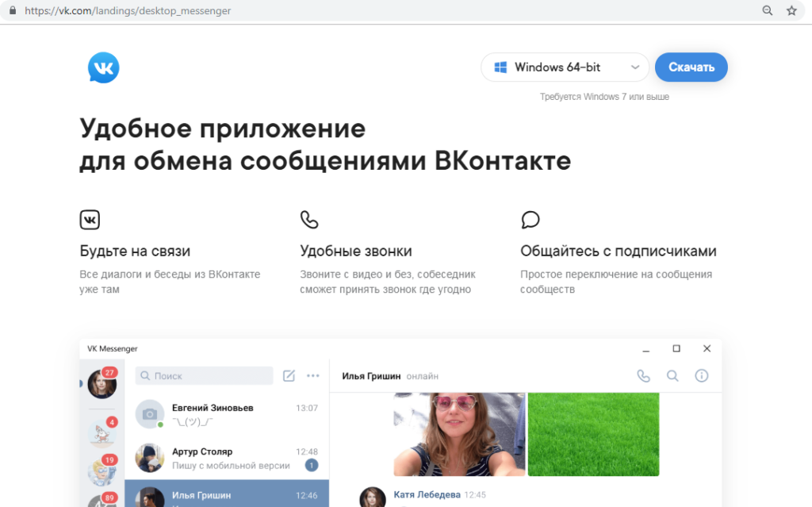Viewport: 812px width, 507px height.
Task: Click the phone icon above Удобные звонки
Action: tap(309, 220)
